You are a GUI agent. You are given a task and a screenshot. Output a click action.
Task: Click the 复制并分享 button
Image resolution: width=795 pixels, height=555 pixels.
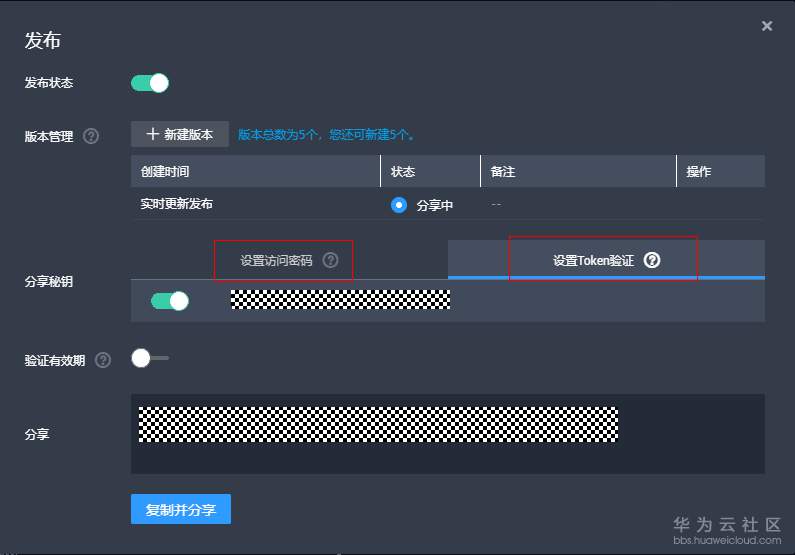click(x=181, y=509)
